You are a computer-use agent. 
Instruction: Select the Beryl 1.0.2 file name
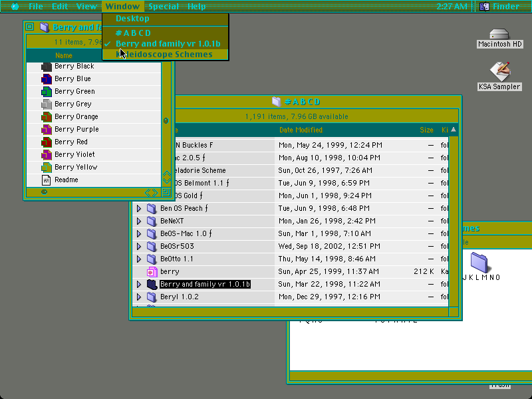pyautogui.click(x=180, y=297)
